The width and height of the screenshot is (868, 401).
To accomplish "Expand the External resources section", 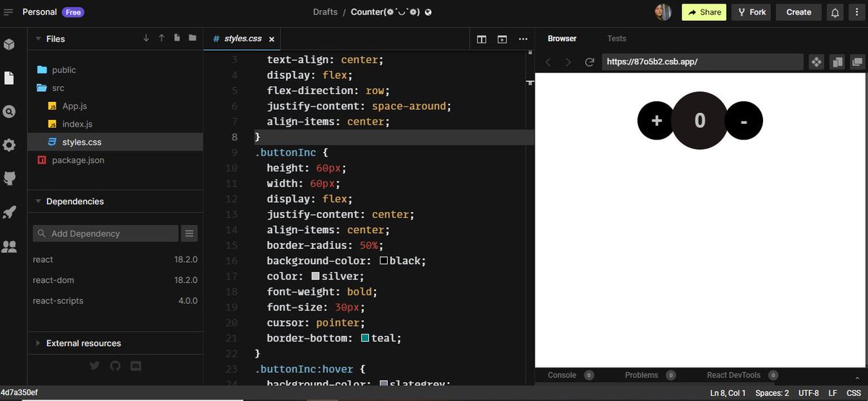I will point(38,343).
